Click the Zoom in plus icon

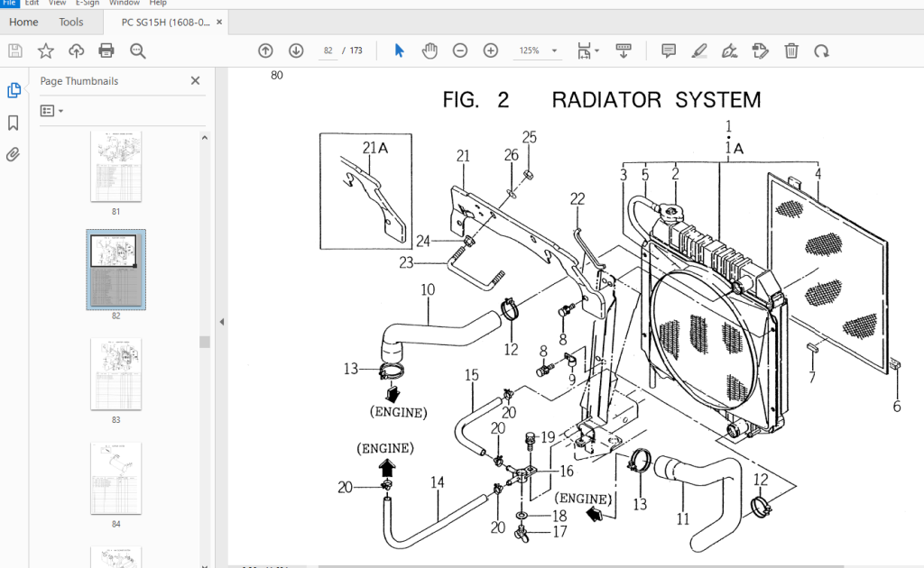pyautogui.click(x=491, y=50)
